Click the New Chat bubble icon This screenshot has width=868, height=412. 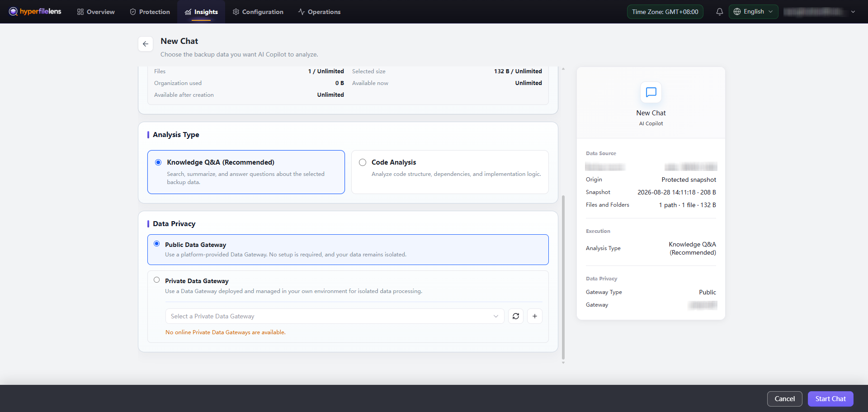(x=651, y=92)
